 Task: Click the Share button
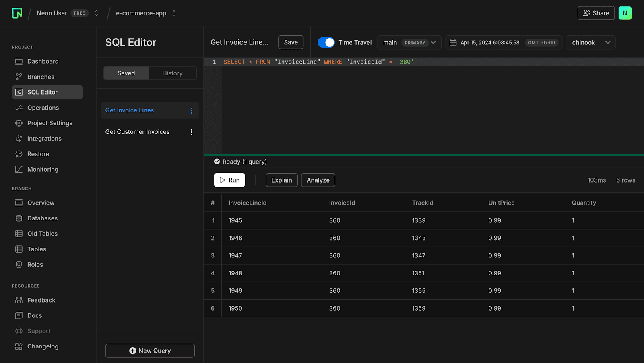pos(596,13)
